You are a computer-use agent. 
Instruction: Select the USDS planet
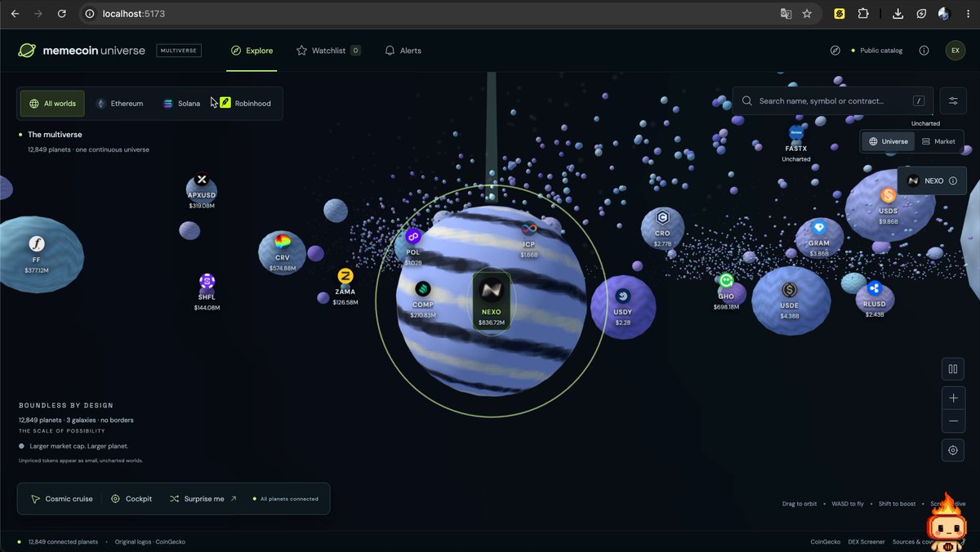tap(889, 205)
